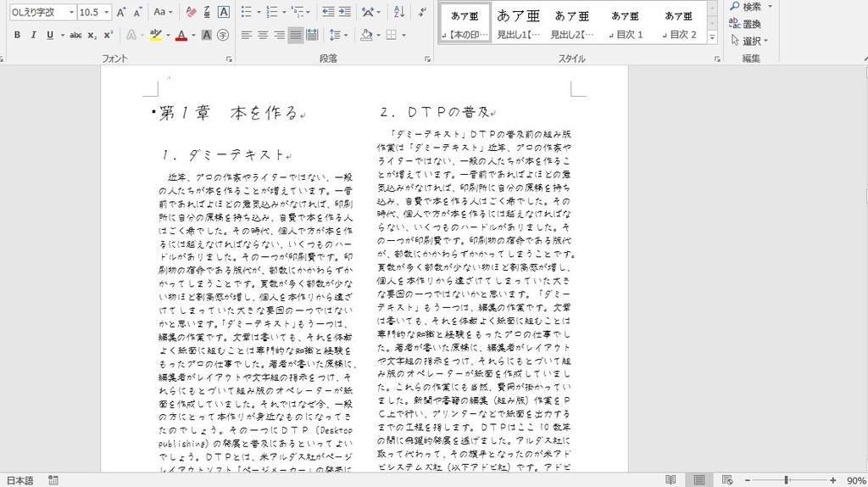Open font name dropdown OLえり字改
868x487 pixels.
pos(71,12)
